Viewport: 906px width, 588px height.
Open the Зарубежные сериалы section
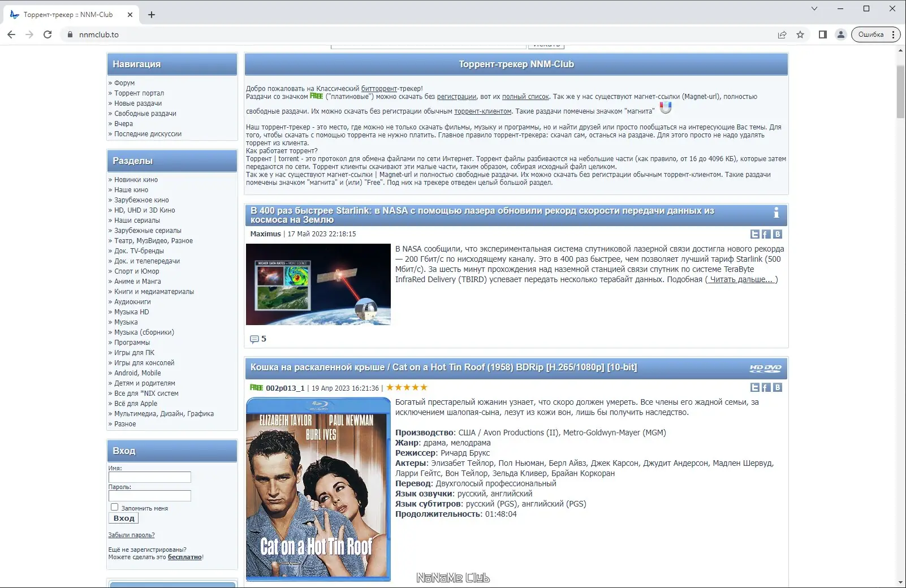click(148, 231)
